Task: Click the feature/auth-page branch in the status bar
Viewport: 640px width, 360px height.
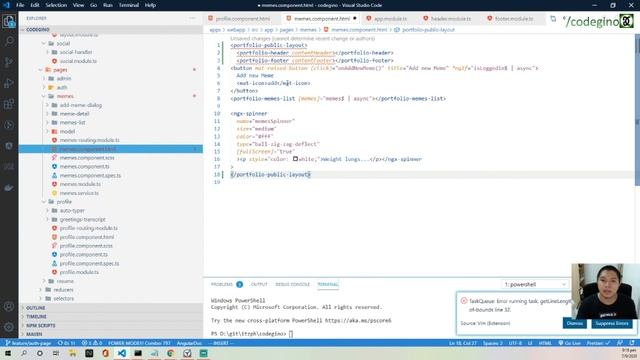Action: pyautogui.click(x=28, y=343)
